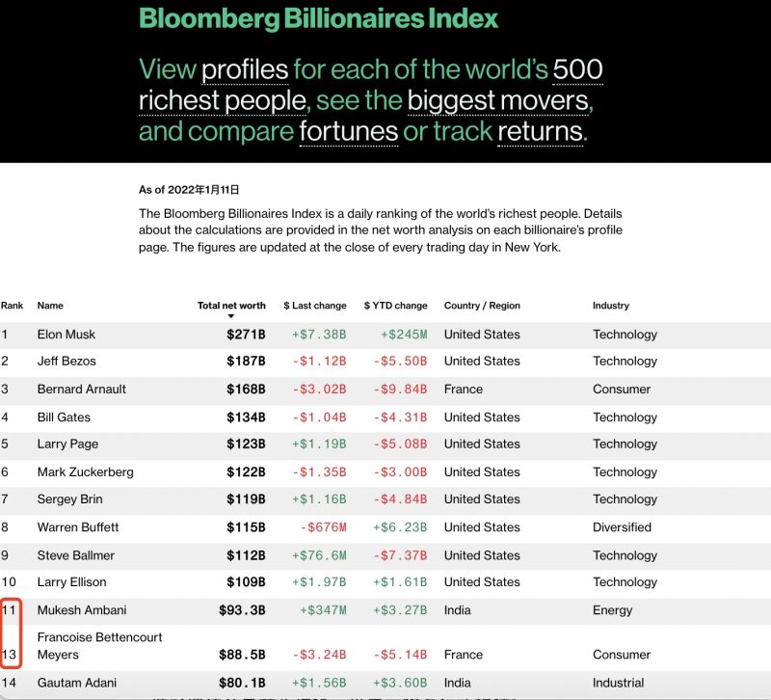
Task: Click the "$ Last change" column header
Action: coord(314,306)
